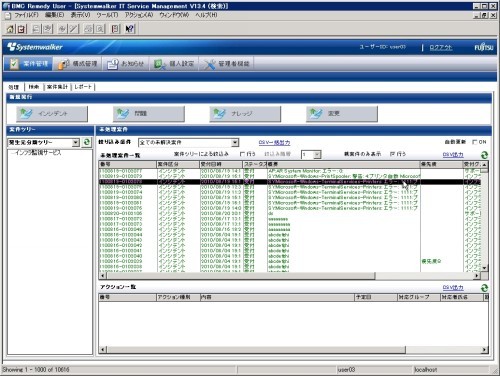Open the ウィンドウ(W) menu
The height and width of the screenshot is (376, 500).
click(x=174, y=15)
